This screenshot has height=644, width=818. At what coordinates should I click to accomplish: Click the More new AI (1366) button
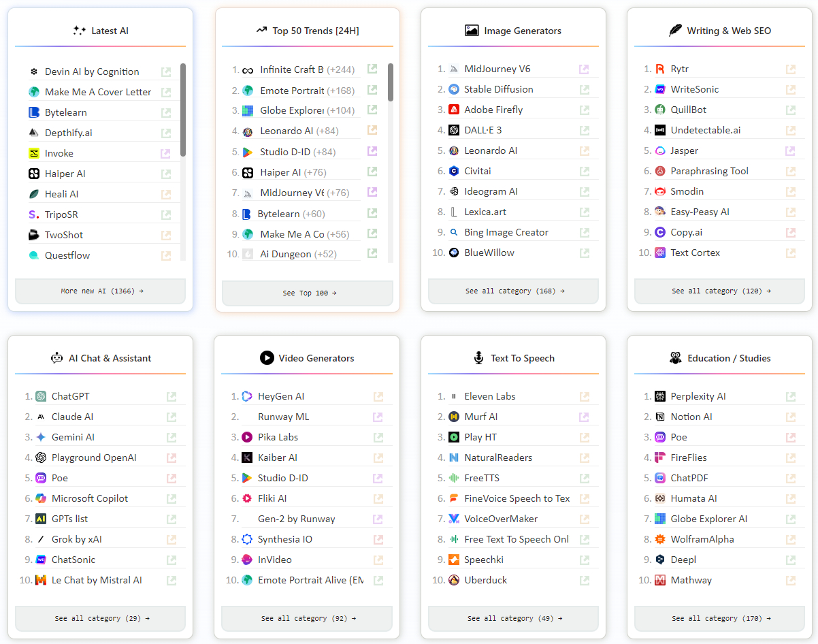click(x=101, y=291)
